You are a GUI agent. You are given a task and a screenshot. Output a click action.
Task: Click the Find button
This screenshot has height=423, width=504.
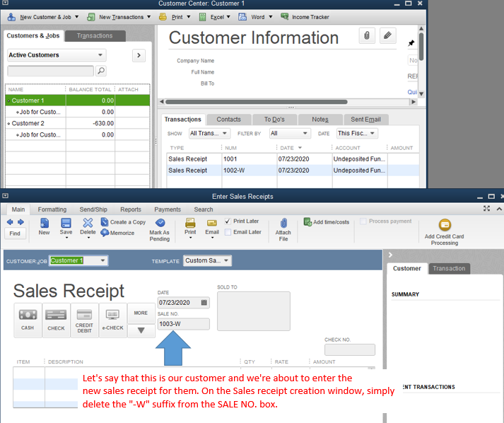[15, 233]
